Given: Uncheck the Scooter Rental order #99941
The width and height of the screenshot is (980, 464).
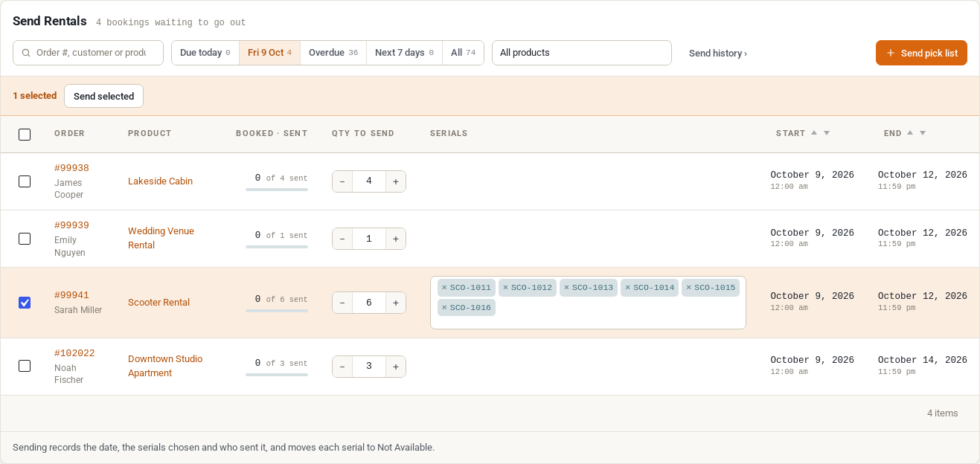Looking at the screenshot, I should pos(25,303).
